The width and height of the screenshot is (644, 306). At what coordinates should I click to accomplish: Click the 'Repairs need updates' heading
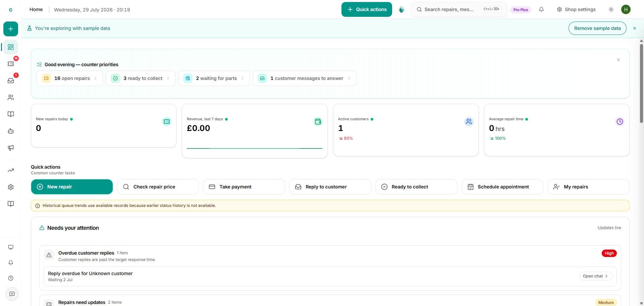pyautogui.click(x=82, y=302)
